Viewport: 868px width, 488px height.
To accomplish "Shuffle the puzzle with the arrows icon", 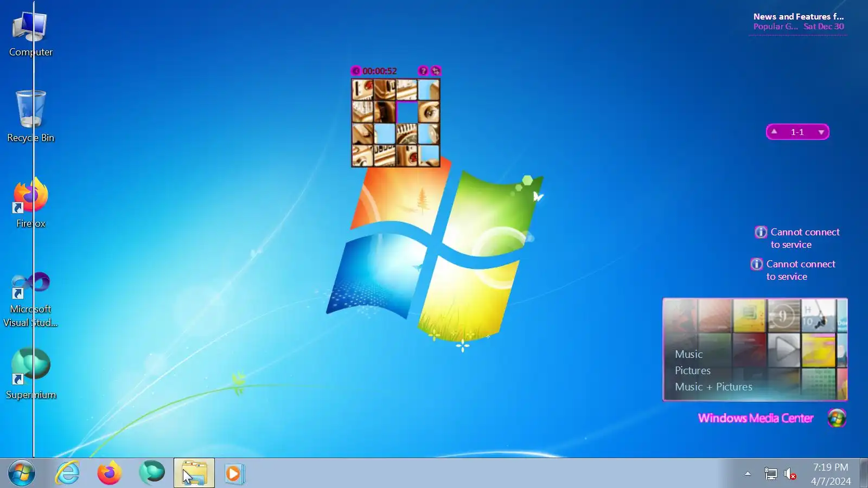I will 436,71.
